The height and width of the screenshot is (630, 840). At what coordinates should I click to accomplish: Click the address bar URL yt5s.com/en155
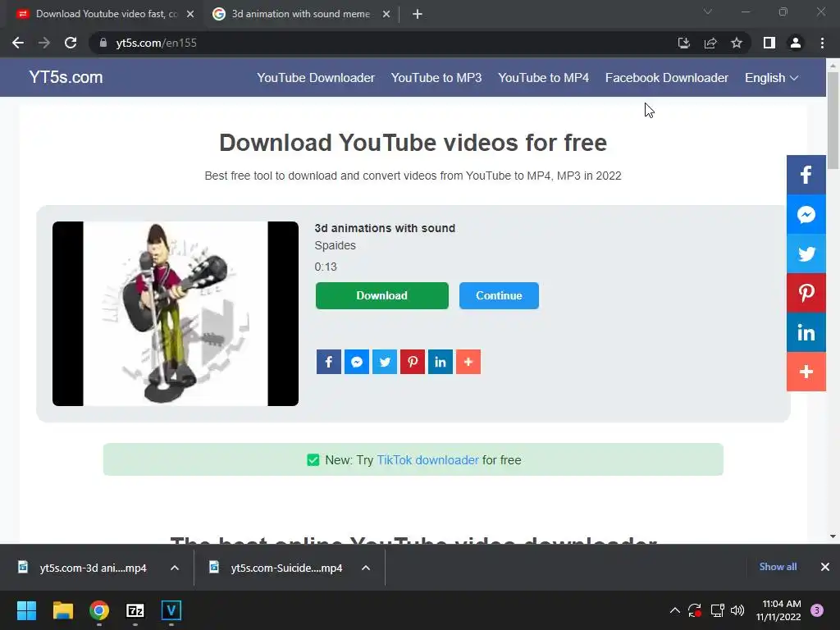pyautogui.click(x=156, y=43)
